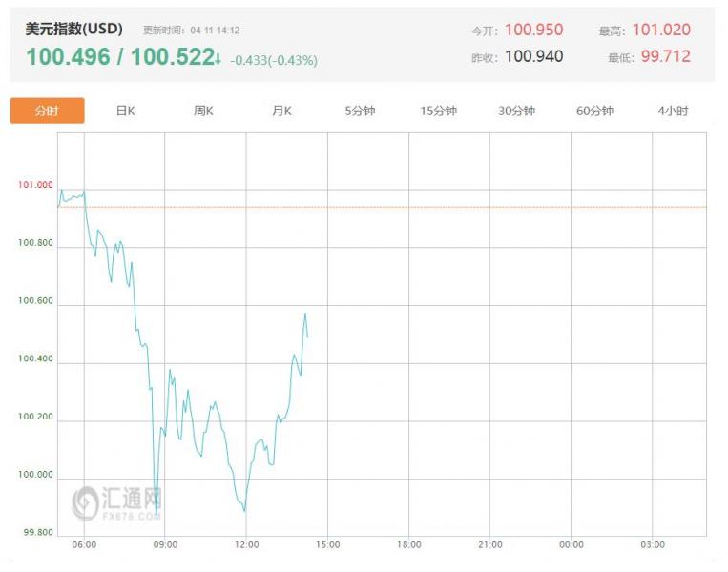Click the 最低 99.712 value

pyautogui.click(x=664, y=57)
